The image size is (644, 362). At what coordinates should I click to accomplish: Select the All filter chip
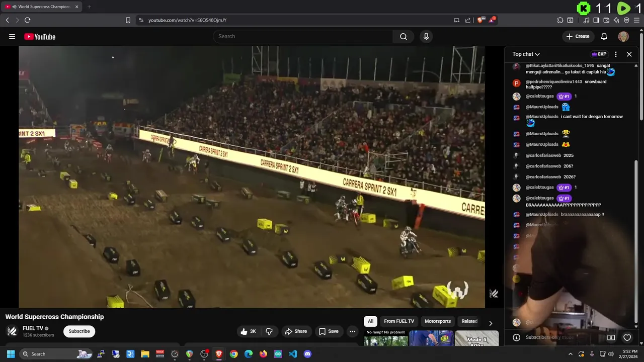(x=370, y=321)
